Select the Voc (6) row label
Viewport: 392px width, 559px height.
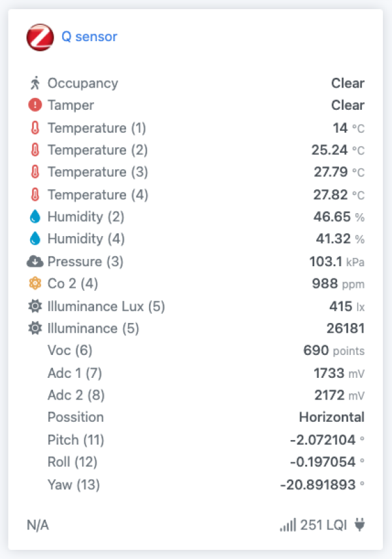point(70,350)
